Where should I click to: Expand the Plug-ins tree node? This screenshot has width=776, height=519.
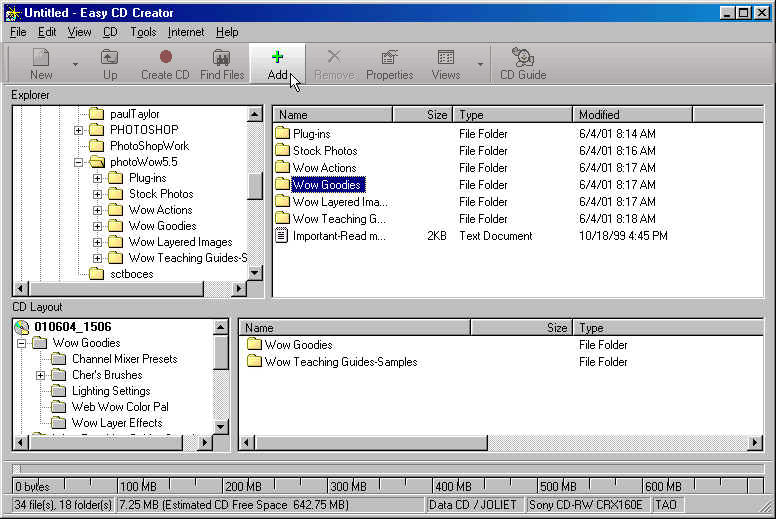coord(97,178)
